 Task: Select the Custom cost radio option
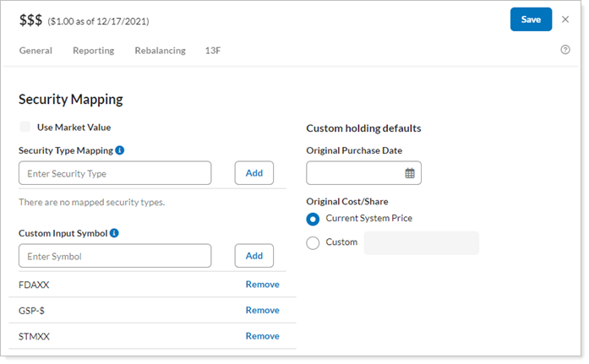[314, 243]
